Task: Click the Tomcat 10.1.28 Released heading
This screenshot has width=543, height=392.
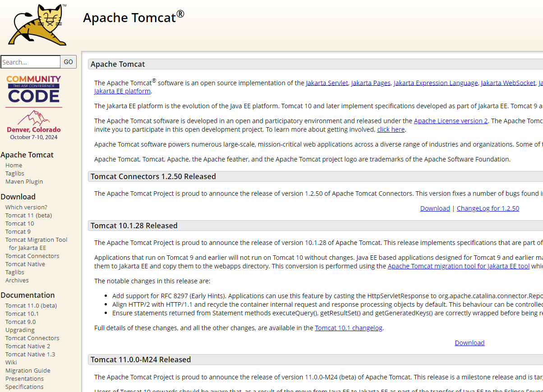Action: pyautogui.click(x=134, y=226)
